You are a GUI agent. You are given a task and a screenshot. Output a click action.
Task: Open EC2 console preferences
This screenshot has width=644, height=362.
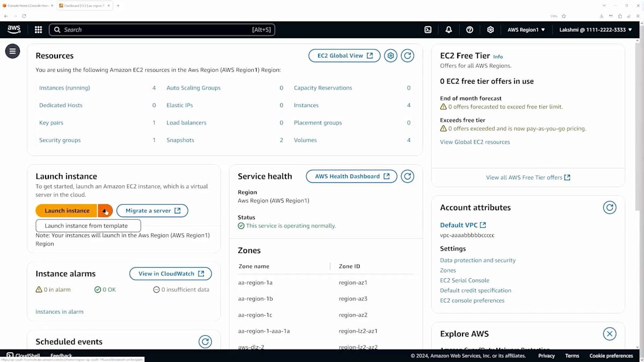tap(472, 300)
